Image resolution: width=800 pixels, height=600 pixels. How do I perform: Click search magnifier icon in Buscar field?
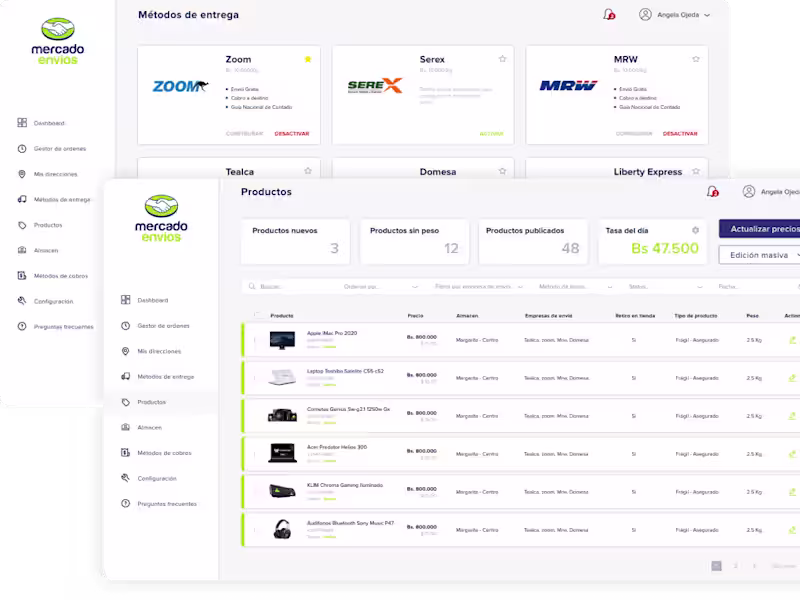[252, 286]
